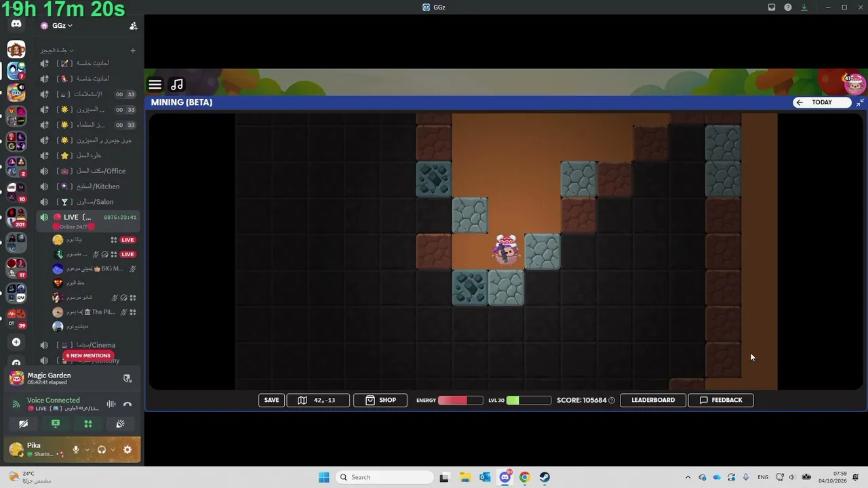Click the score help question mark
Image resolution: width=868 pixels, height=488 pixels.
612,401
